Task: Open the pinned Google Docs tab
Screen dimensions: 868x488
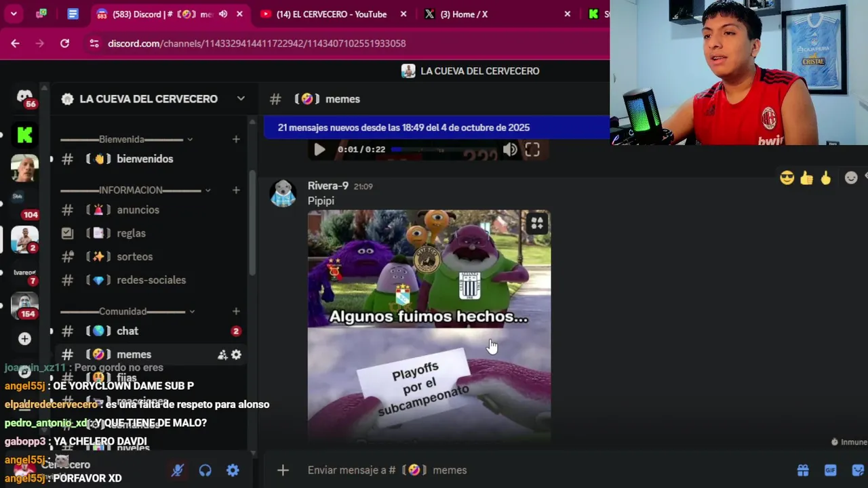Action: (x=73, y=14)
